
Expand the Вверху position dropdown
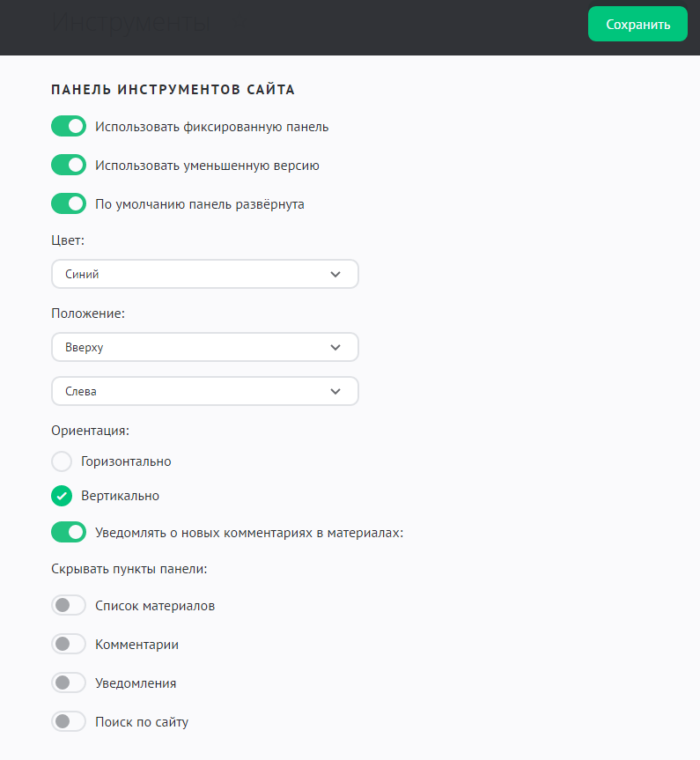coord(204,347)
